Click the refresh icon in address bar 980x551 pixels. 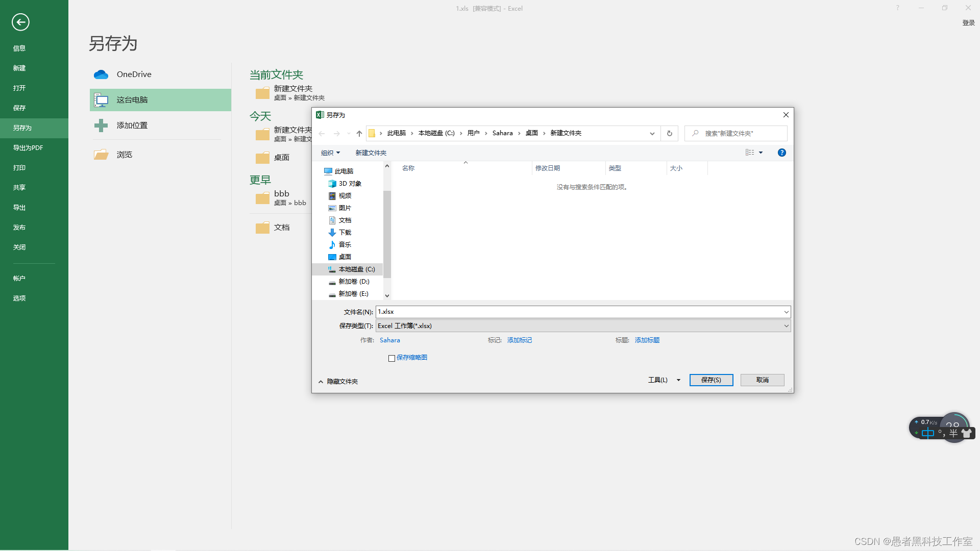pos(669,133)
